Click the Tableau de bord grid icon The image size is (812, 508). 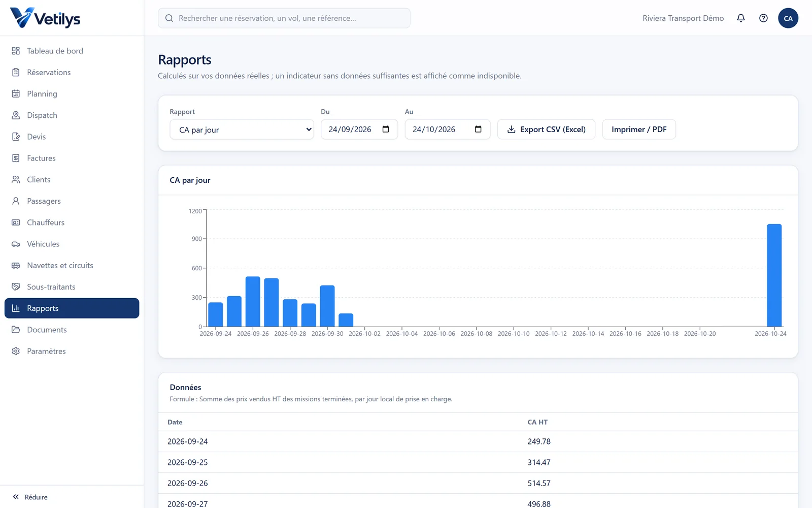(x=16, y=51)
